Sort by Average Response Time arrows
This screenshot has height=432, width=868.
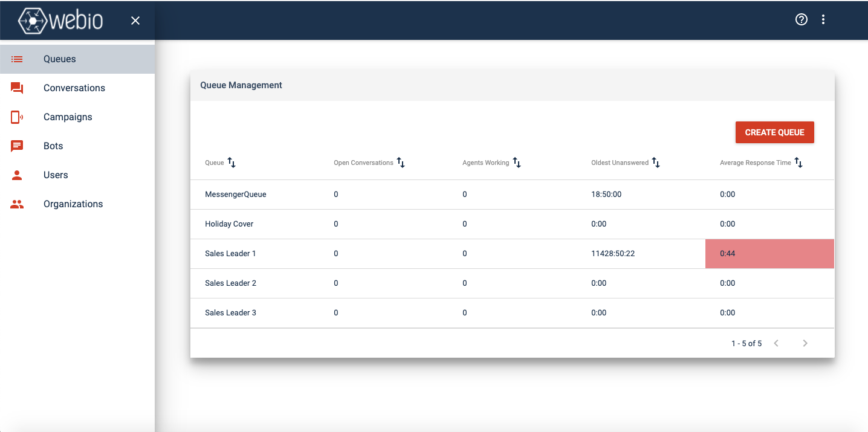click(x=798, y=163)
